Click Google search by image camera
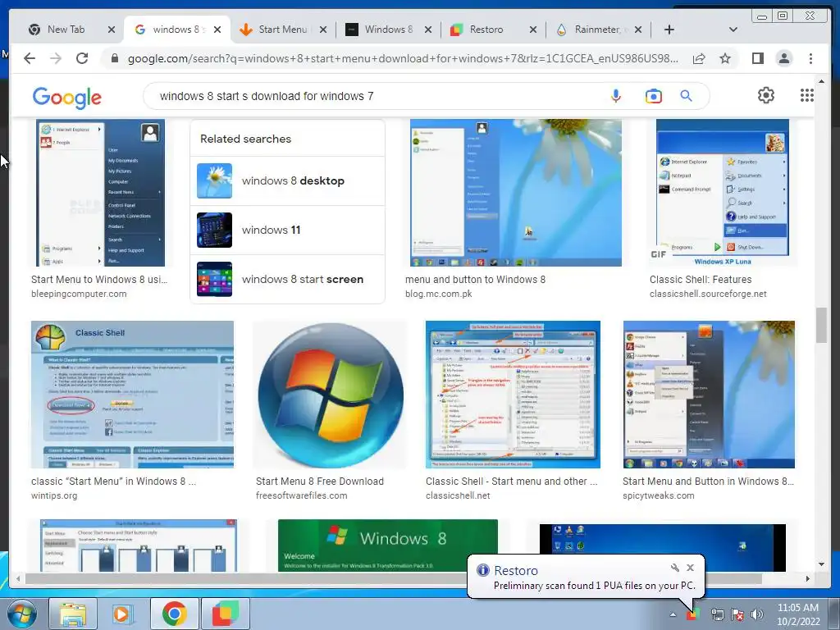Image resolution: width=840 pixels, height=630 pixels. 653,97
